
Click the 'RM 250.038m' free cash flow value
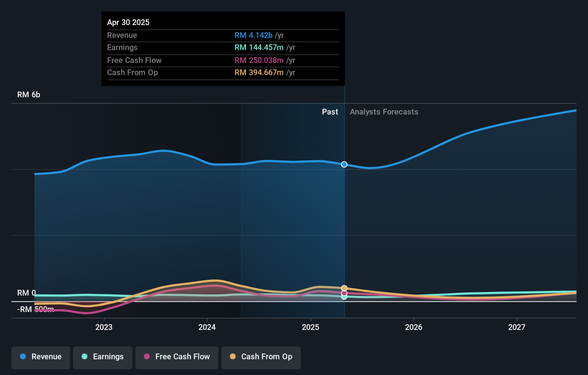(259, 60)
